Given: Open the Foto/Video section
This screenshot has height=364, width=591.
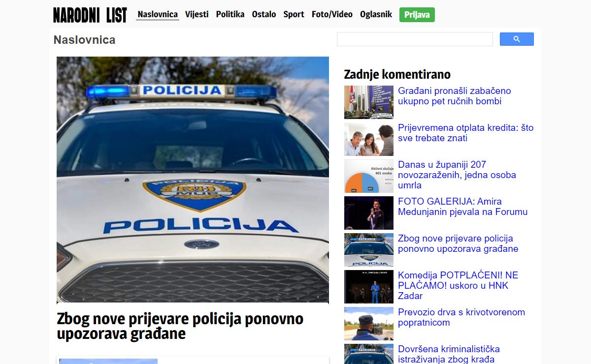Looking at the screenshot, I should [332, 14].
